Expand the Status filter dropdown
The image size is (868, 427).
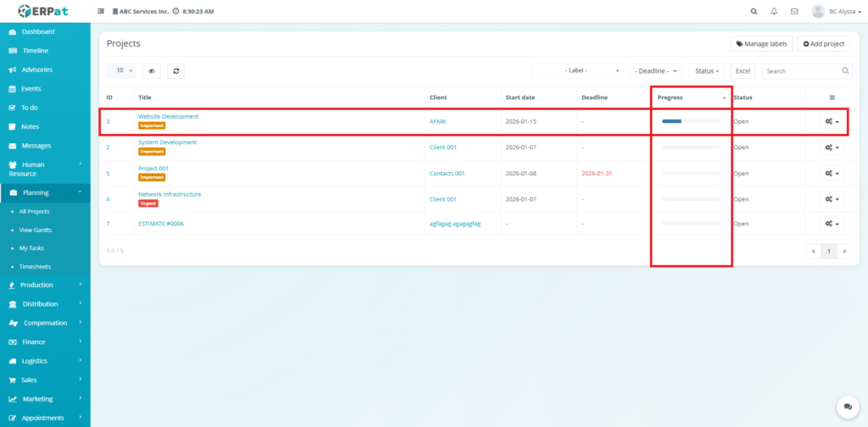click(x=707, y=71)
